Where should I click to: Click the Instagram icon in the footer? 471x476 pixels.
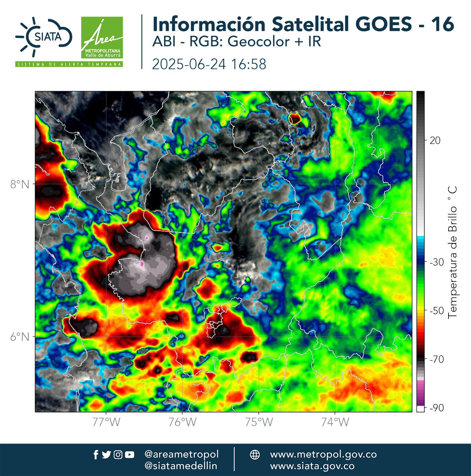coord(118,455)
